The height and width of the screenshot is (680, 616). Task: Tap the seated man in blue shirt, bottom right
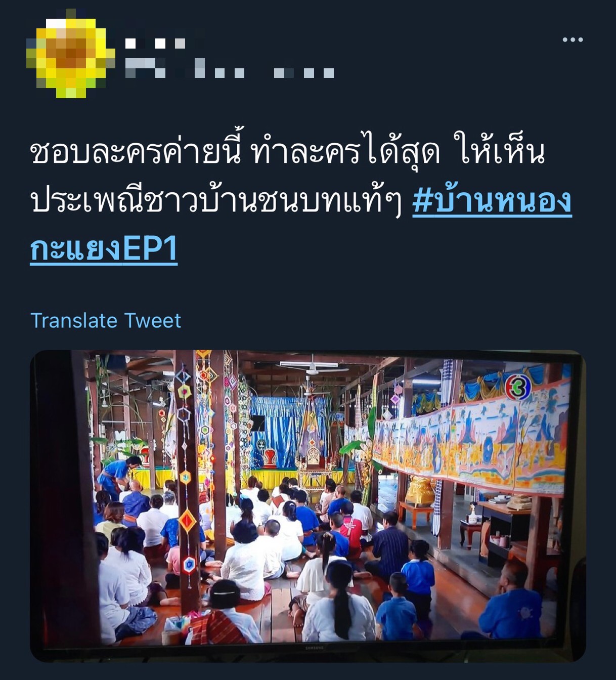[x=512, y=603]
